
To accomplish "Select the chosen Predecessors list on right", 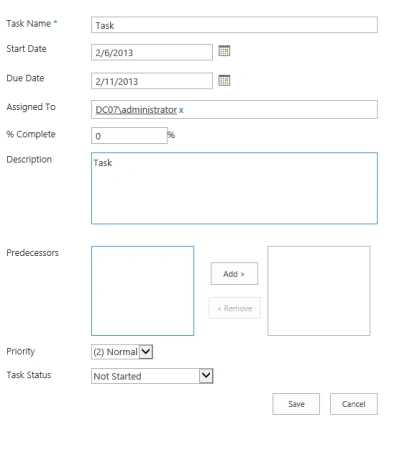I will pos(319,291).
